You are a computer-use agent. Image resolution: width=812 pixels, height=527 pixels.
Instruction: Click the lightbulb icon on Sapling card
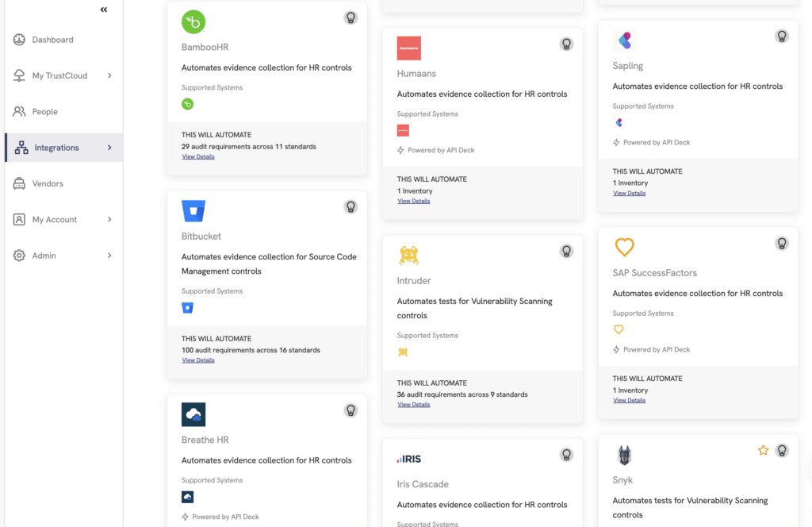(782, 37)
